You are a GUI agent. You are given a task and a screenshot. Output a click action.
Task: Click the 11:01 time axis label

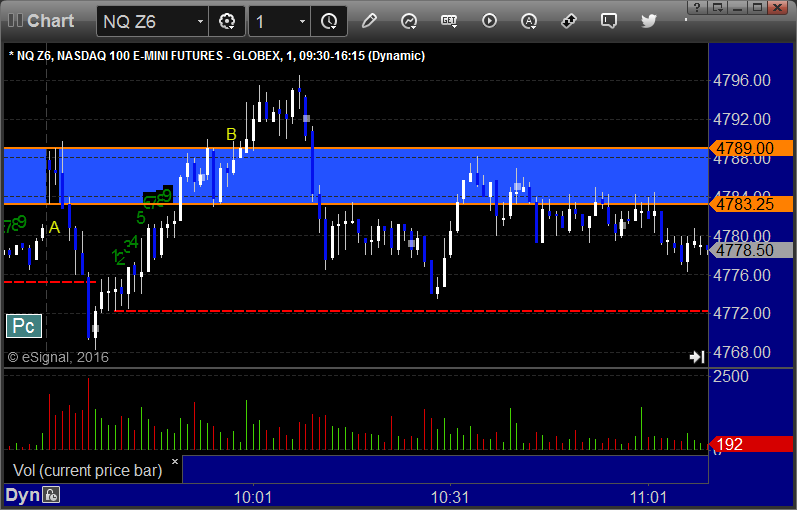[648, 496]
